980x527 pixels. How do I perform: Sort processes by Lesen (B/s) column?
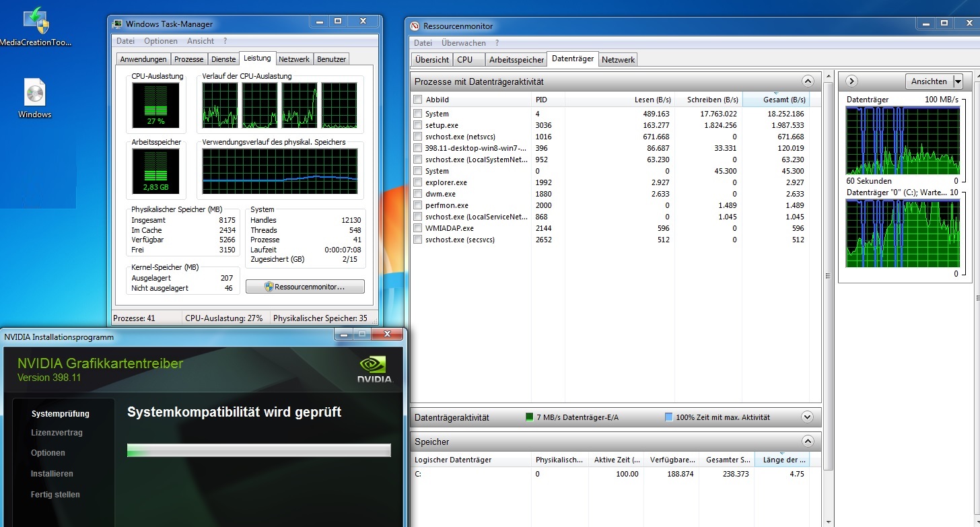click(619, 100)
